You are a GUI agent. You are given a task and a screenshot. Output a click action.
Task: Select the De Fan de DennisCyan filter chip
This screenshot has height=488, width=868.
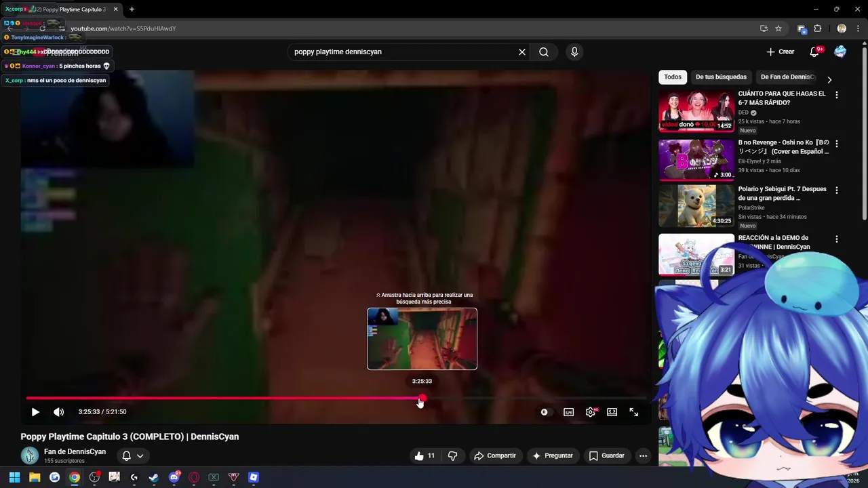click(787, 77)
